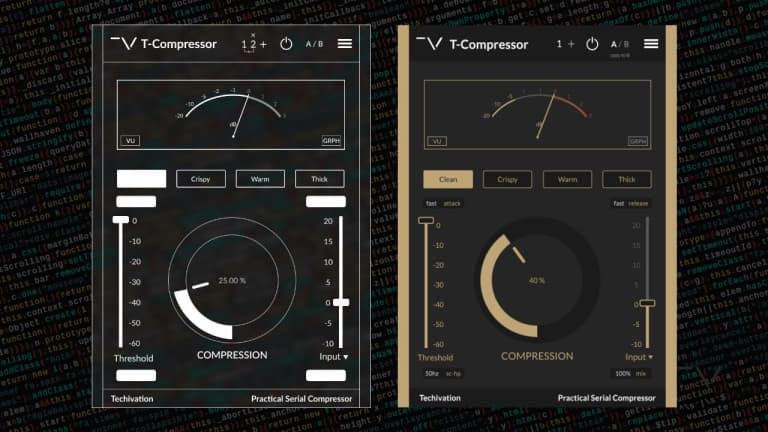Click 'T-Compressor' title in white plugin
The image size is (768, 432).
[179, 44]
